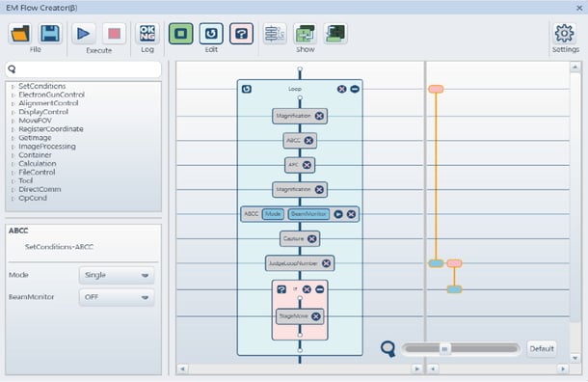Open the Settings gear

pyautogui.click(x=564, y=34)
